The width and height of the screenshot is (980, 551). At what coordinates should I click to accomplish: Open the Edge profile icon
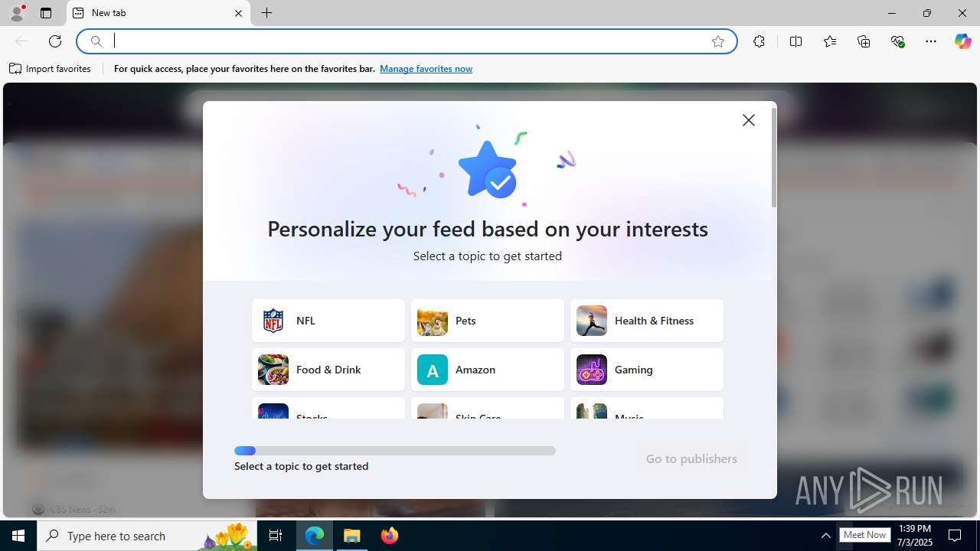click(x=17, y=13)
